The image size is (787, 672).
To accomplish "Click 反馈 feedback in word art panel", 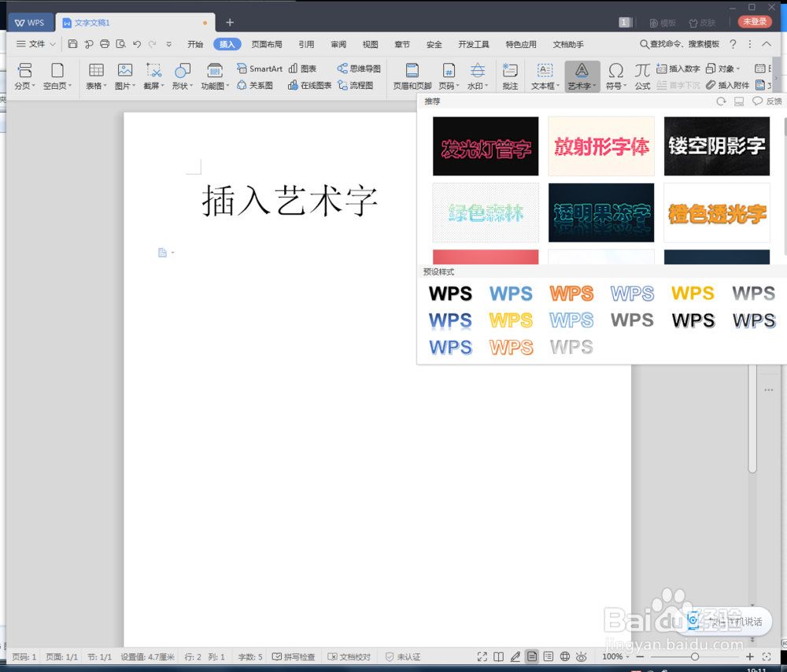I will coord(767,102).
